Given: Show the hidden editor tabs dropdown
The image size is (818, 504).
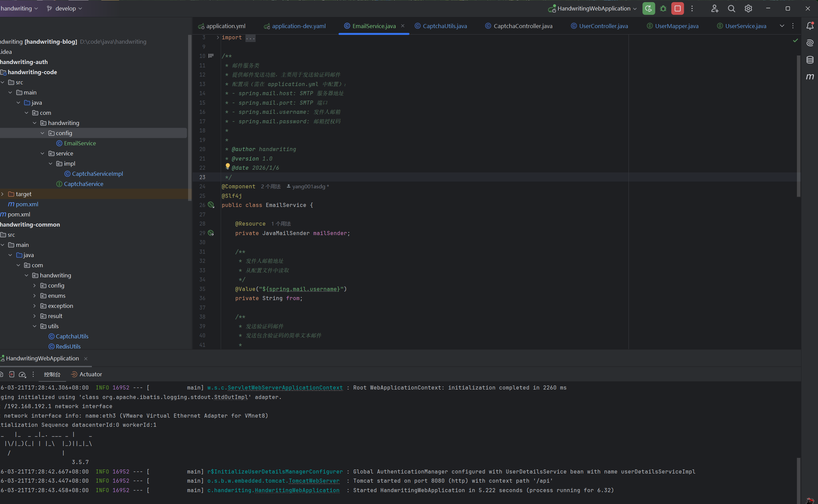Looking at the screenshot, I should [782, 26].
